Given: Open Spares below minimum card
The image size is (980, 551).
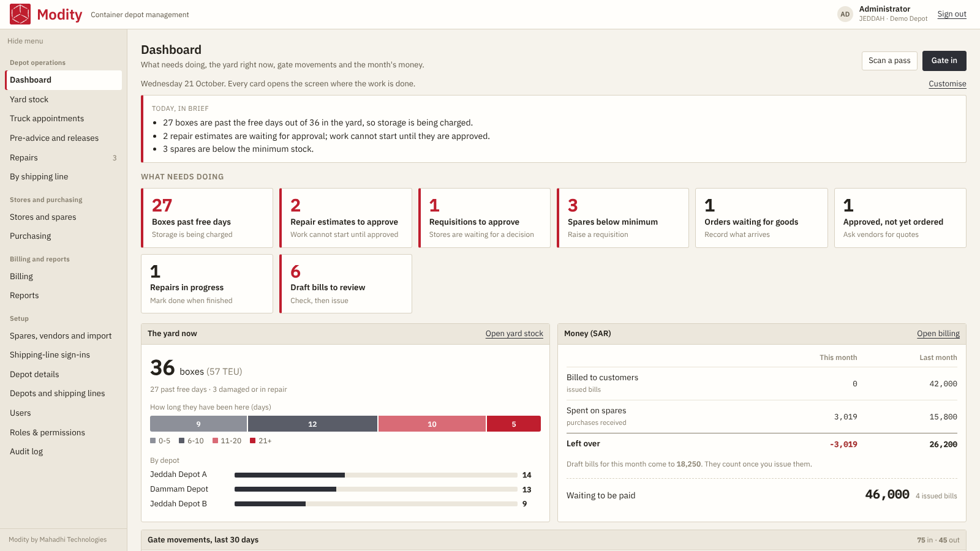Looking at the screenshot, I should point(623,218).
